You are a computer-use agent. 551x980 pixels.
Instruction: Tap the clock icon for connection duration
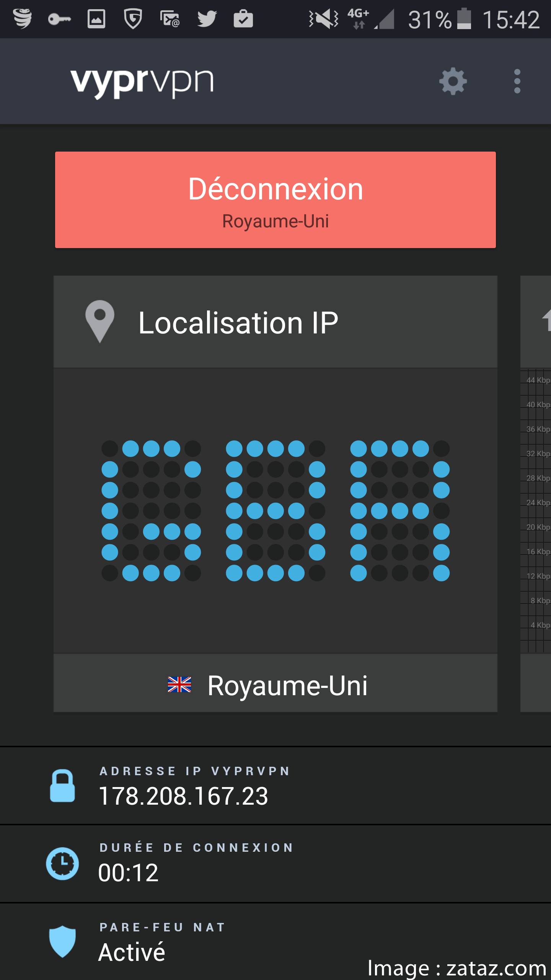(x=62, y=864)
